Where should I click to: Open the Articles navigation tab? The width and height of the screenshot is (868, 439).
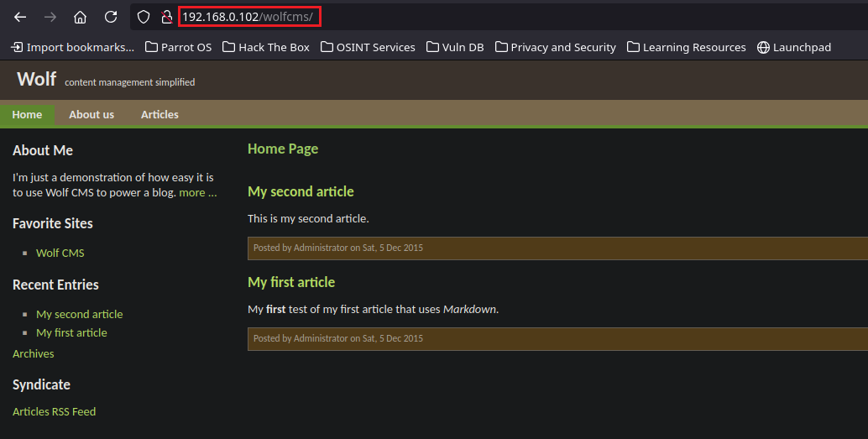tap(159, 114)
